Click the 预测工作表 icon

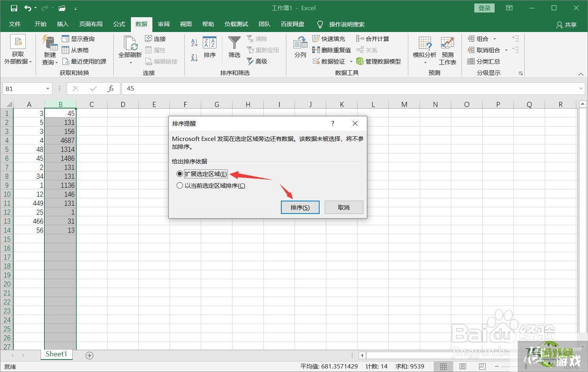[x=447, y=43]
